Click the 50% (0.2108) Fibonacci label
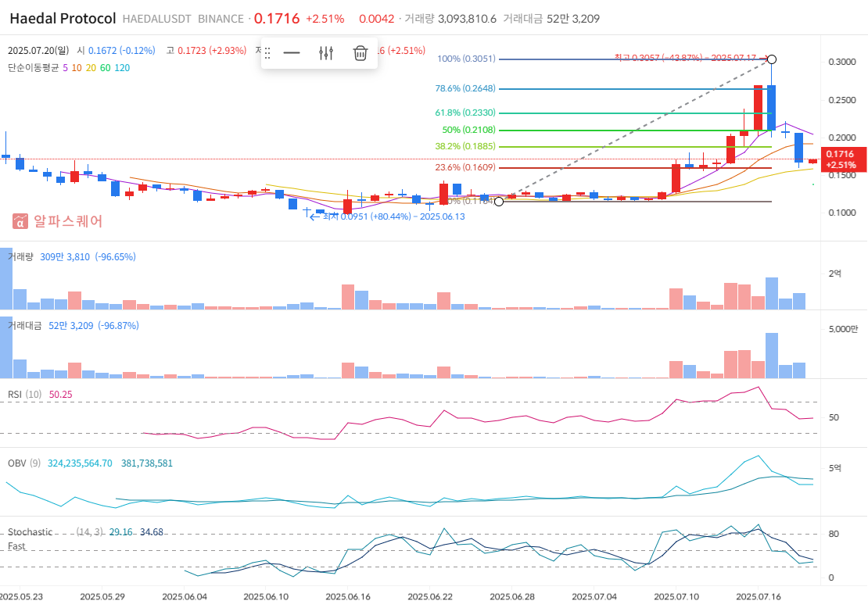Viewport: 868px width, 608px height. point(469,130)
